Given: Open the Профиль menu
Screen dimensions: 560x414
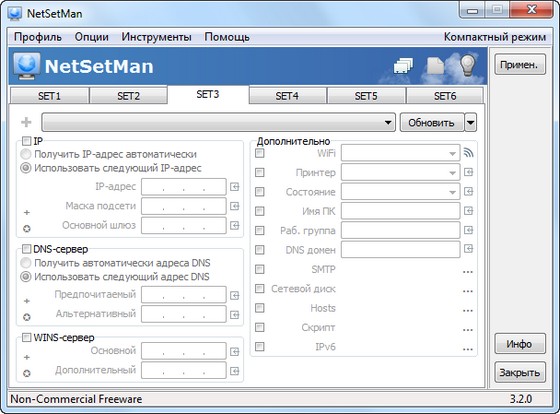Looking at the screenshot, I should (38, 37).
